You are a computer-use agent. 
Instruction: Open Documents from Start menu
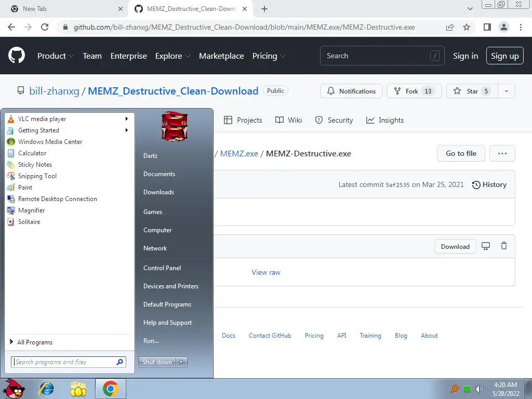click(x=159, y=174)
